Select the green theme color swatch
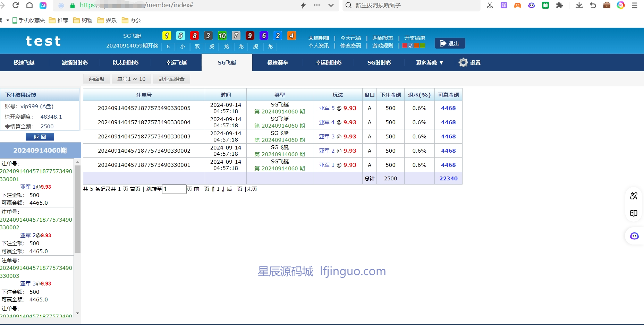 [x=422, y=45]
